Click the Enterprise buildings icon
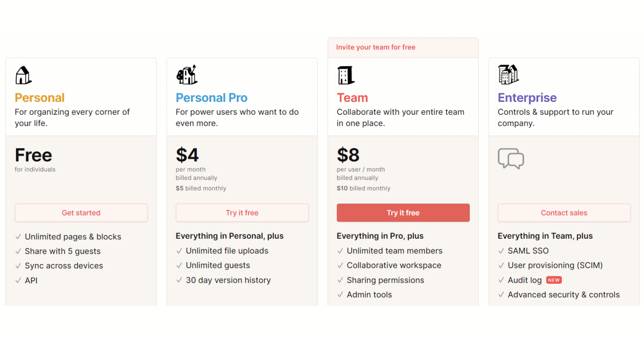Viewport: 644px width, 338px height. tap(508, 75)
